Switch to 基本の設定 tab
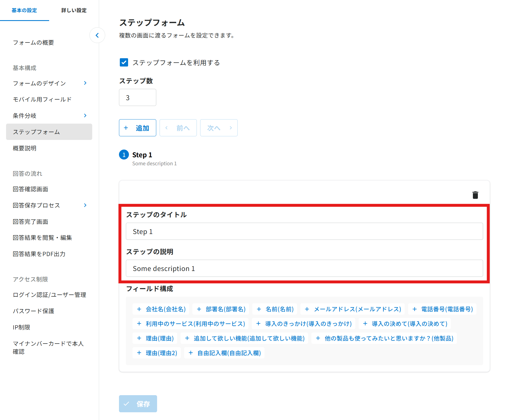The width and height of the screenshot is (527, 420). tap(24, 10)
